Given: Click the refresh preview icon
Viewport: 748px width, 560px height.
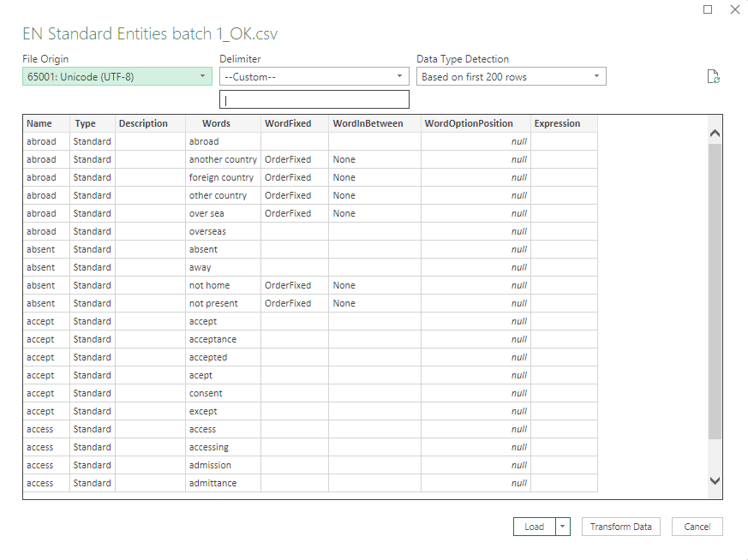Looking at the screenshot, I should 713,77.
